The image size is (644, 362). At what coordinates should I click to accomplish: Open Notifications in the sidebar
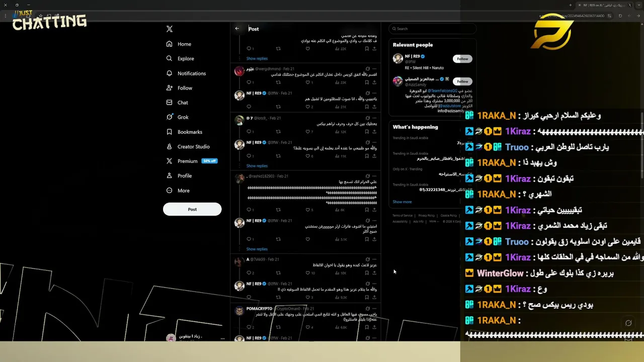(x=186, y=73)
